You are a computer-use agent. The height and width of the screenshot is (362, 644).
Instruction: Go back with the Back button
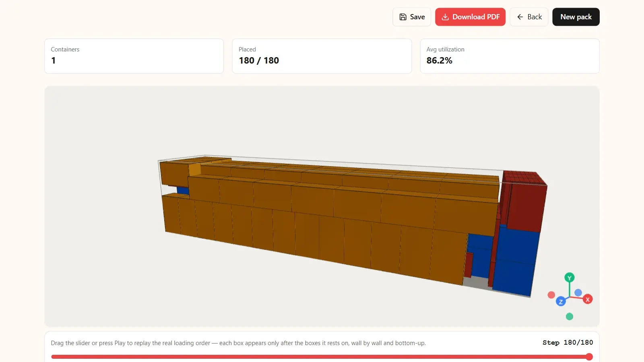point(529,17)
